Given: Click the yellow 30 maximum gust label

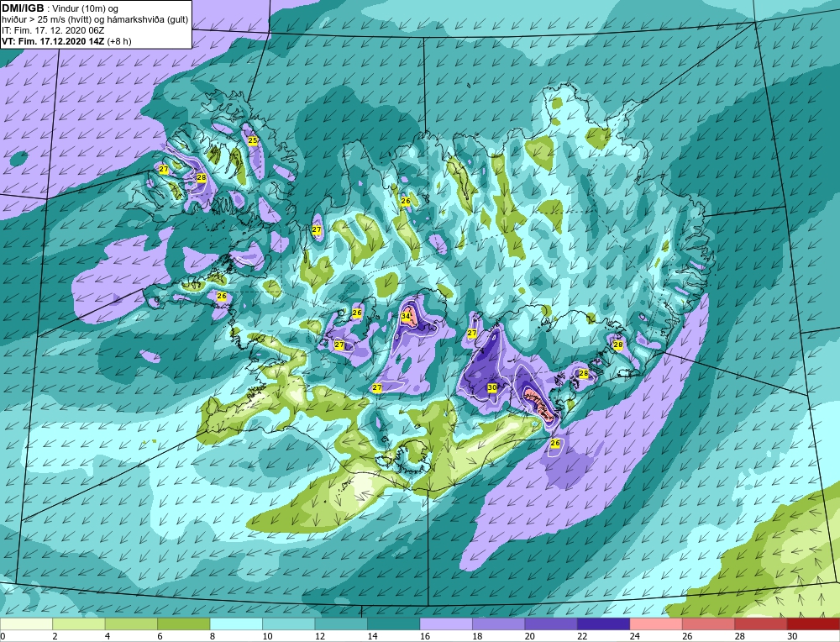Looking at the screenshot, I should tap(492, 387).
